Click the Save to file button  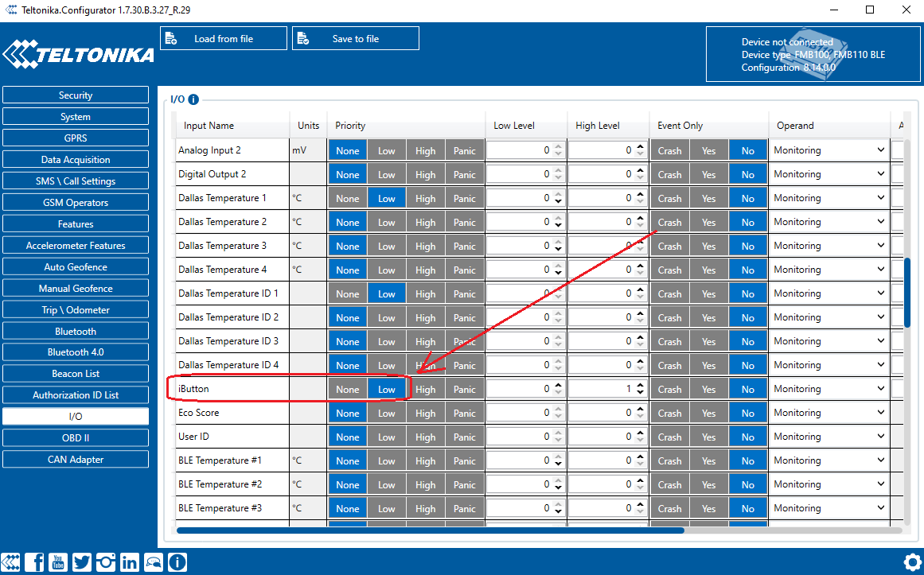pyautogui.click(x=356, y=39)
